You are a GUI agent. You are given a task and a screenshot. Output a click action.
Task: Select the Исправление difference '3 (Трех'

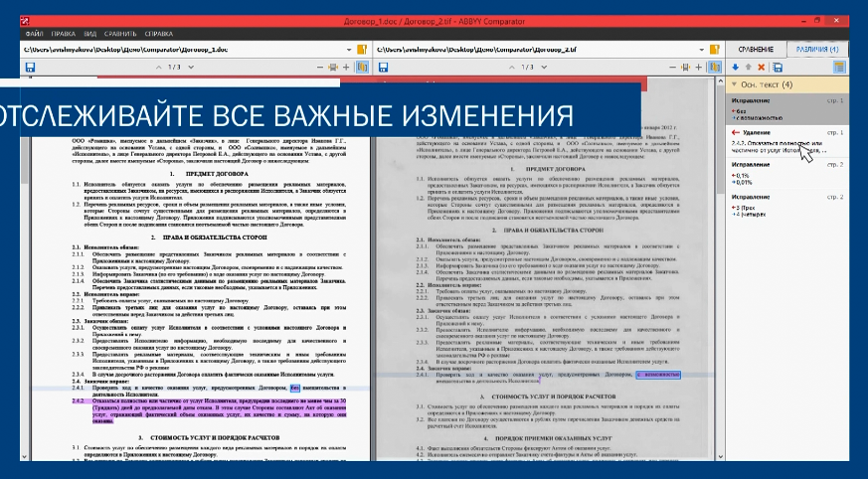[x=787, y=205]
